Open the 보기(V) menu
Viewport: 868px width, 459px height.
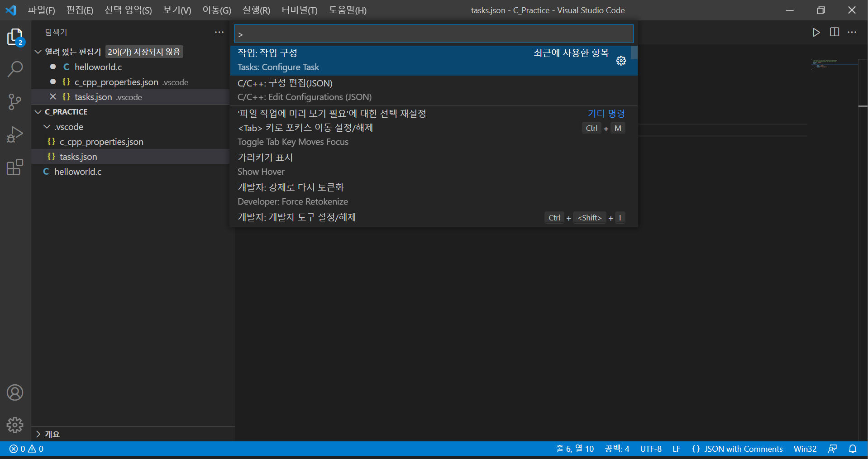pyautogui.click(x=177, y=10)
